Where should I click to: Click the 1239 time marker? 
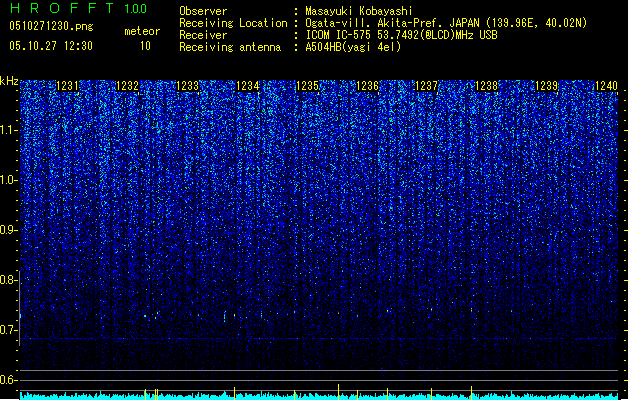(x=547, y=86)
